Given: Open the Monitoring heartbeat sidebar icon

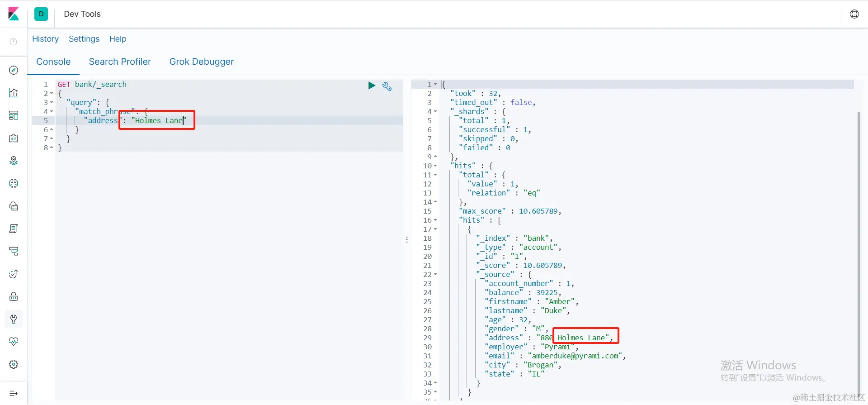Looking at the screenshot, I should click(14, 342).
